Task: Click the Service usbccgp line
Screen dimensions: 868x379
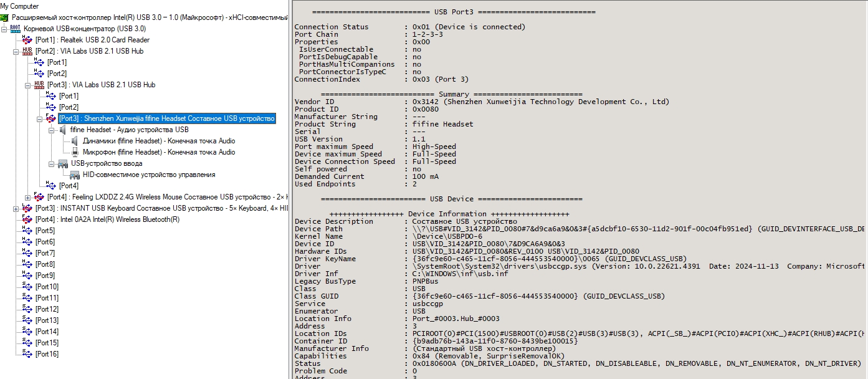Action: [x=368, y=304]
